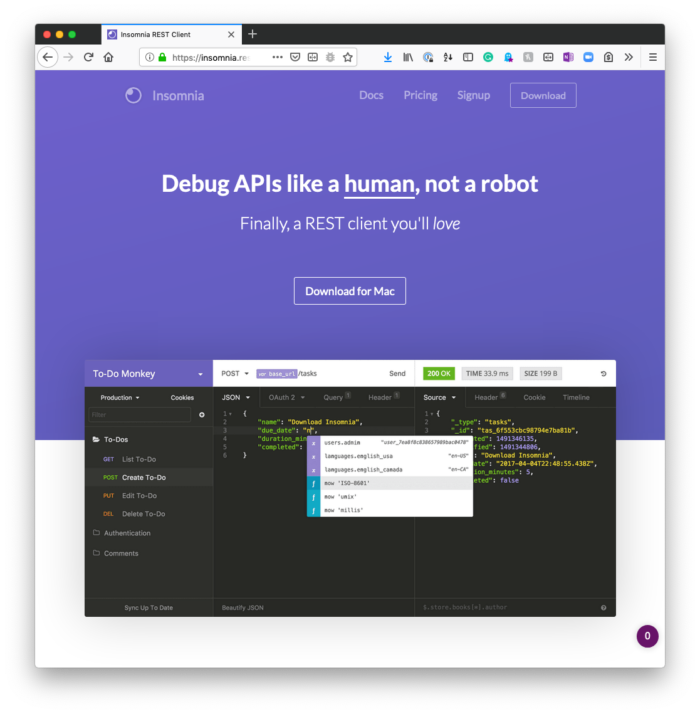This screenshot has width=700, height=714.
Task: Select the Edit To-Do PUT request
Action: [x=148, y=496]
